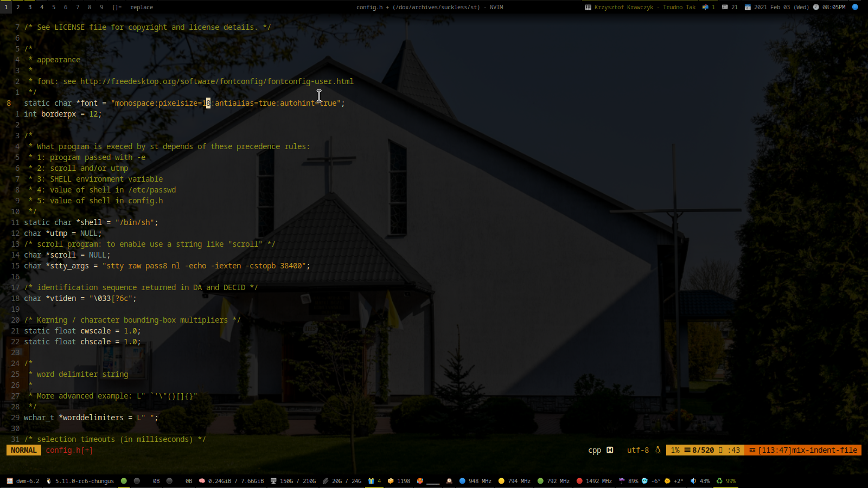This screenshot has height=488, width=868.
Task: Click the speaker volume icon at 43%
Action: tap(693, 481)
